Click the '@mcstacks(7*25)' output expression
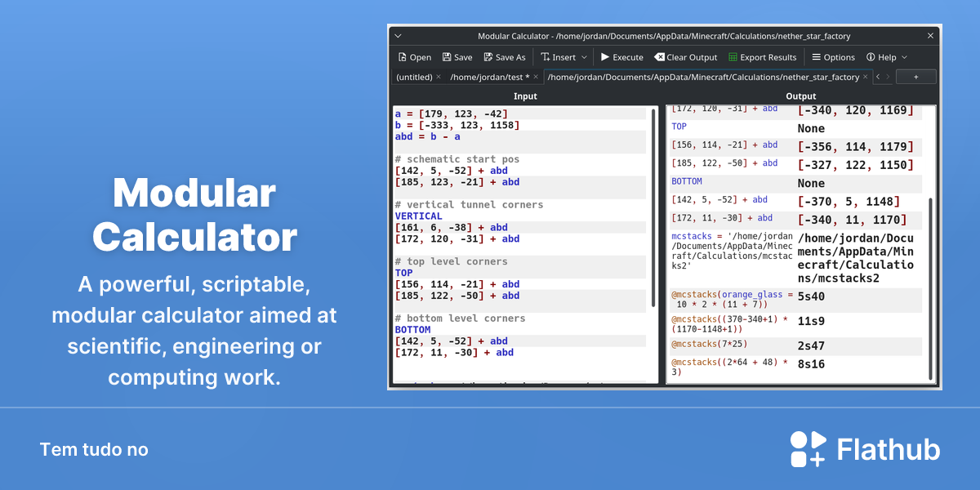The width and height of the screenshot is (980, 490). point(710,345)
